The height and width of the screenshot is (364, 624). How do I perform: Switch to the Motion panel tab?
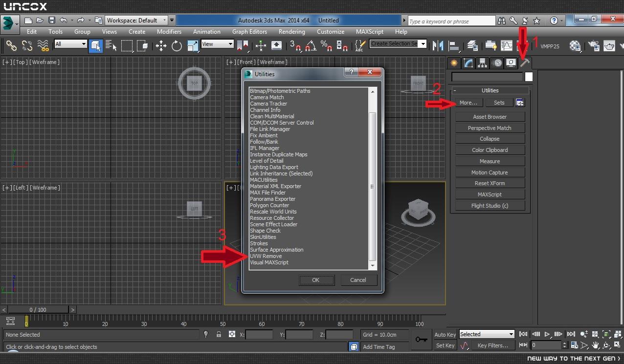[x=497, y=63]
